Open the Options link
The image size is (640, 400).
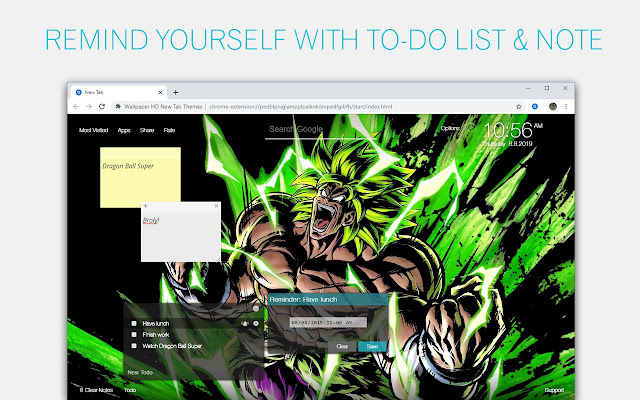pos(450,128)
